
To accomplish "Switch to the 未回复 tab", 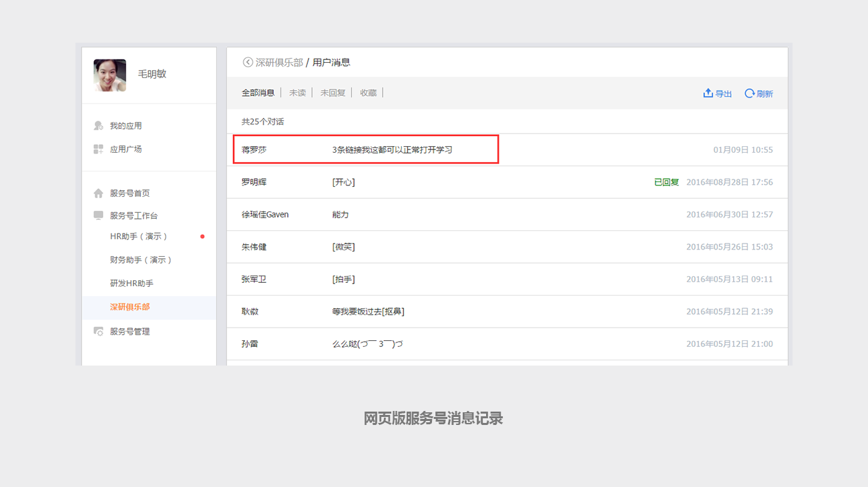I will (x=333, y=93).
